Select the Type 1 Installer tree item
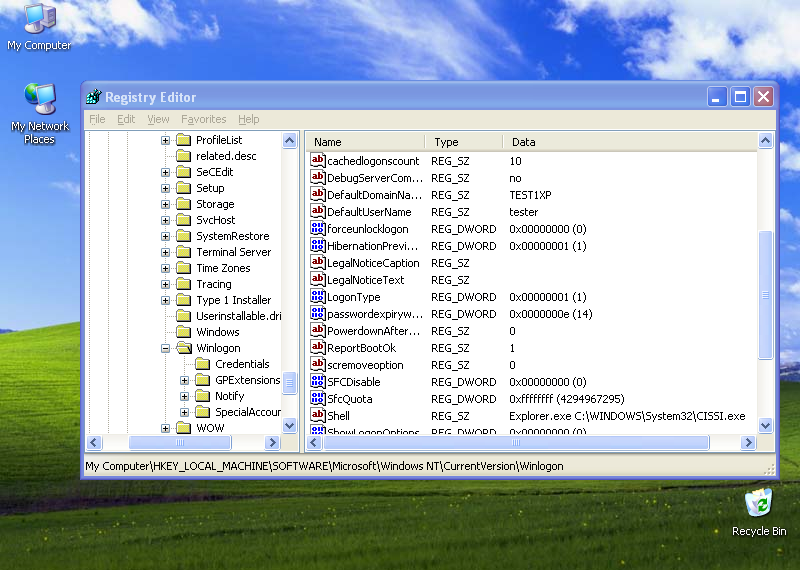The width and height of the screenshot is (800, 570). [234, 300]
